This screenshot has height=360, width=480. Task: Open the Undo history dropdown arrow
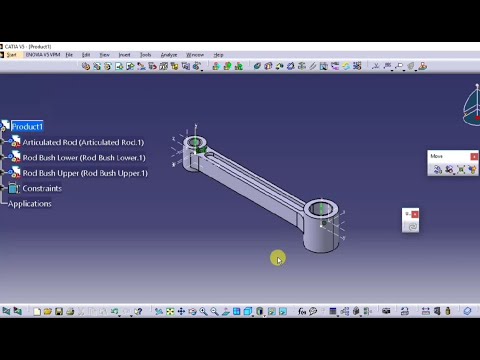[119, 315]
